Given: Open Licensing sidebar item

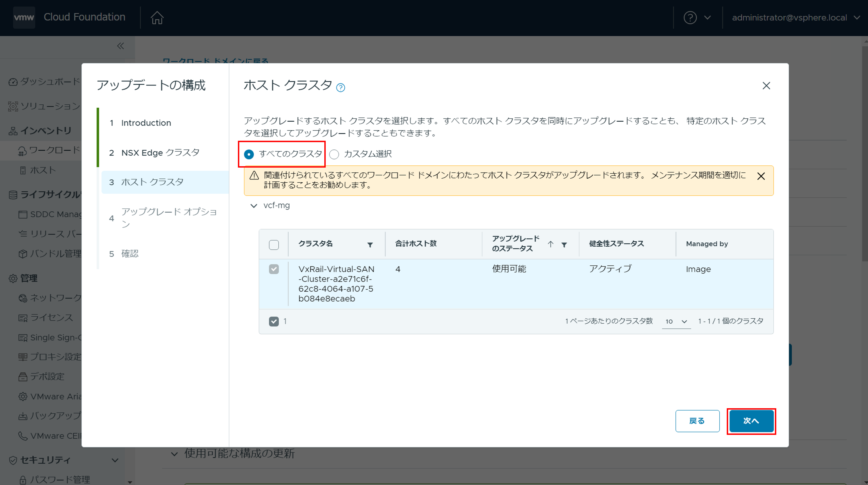Looking at the screenshot, I should click(x=46, y=318).
